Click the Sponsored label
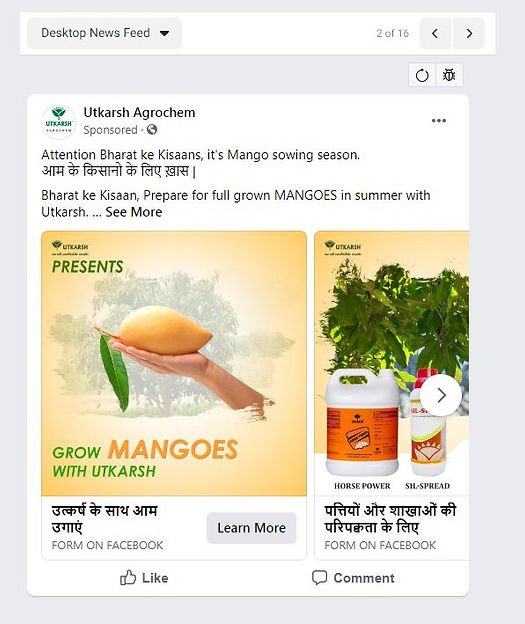The height and width of the screenshot is (624, 525). tap(110, 130)
